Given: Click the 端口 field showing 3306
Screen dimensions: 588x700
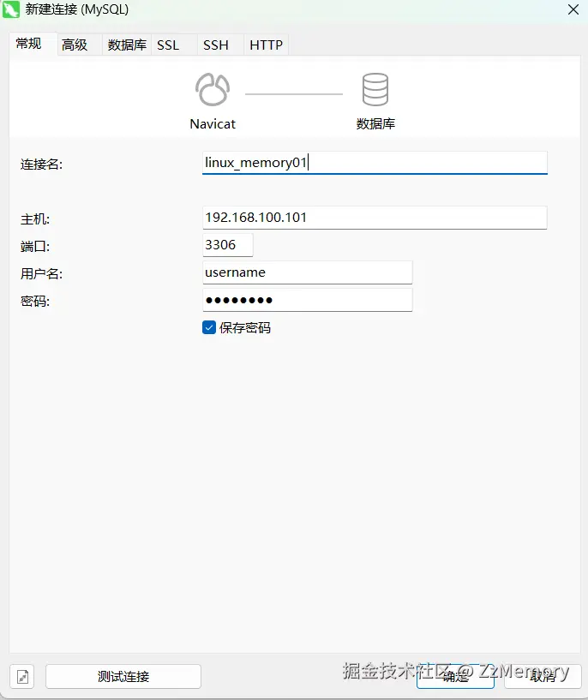Looking at the screenshot, I should point(228,245).
